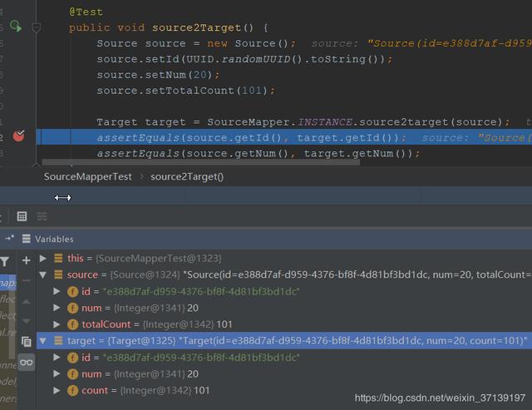532x410 pixels.
Task: Toggle show watches in variables glasses icon
Action: (26, 363)
